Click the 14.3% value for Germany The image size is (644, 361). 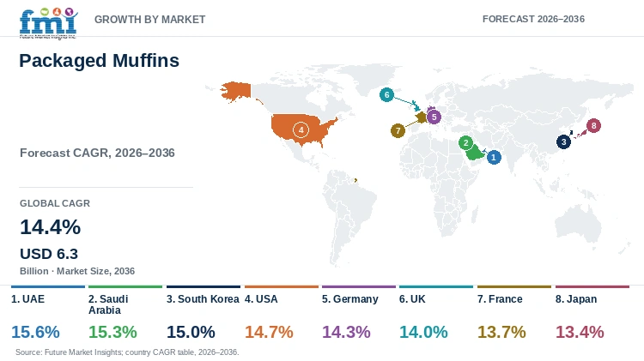tap(346, 332)
